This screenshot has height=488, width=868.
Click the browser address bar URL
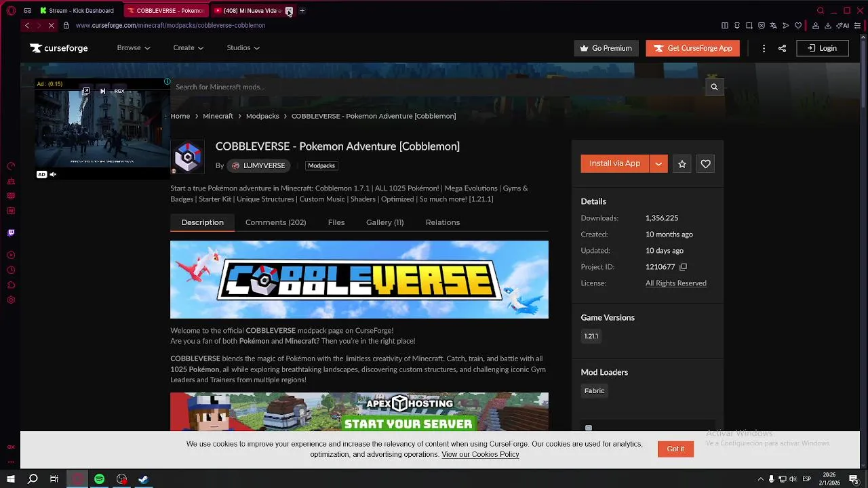pos(170,26)
